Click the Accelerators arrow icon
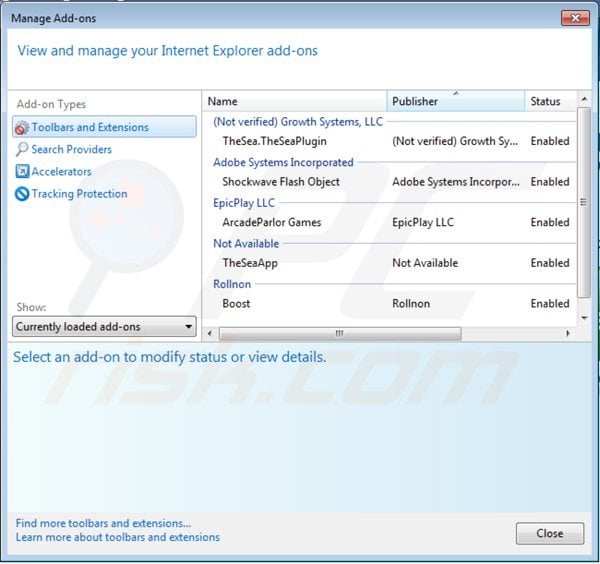Image resolution: width=600 pixels, height=564 pixels. click(x=22, y=171)
